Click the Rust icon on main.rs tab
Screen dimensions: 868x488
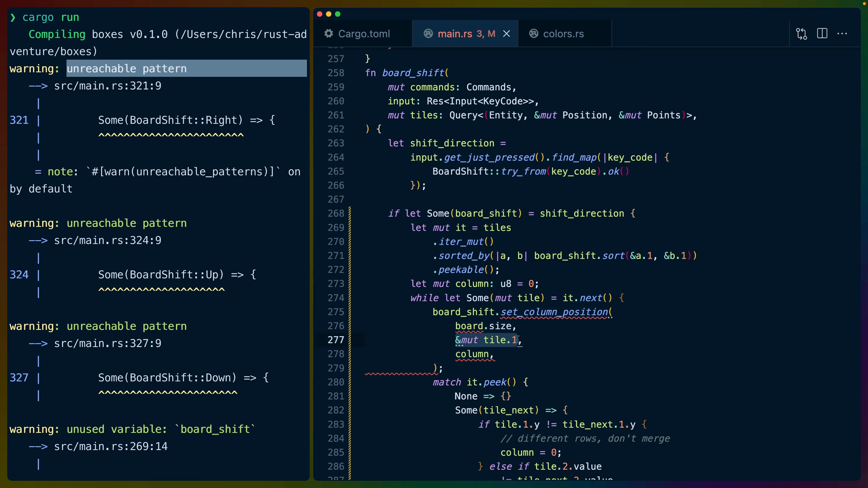(x=428, y=33)
